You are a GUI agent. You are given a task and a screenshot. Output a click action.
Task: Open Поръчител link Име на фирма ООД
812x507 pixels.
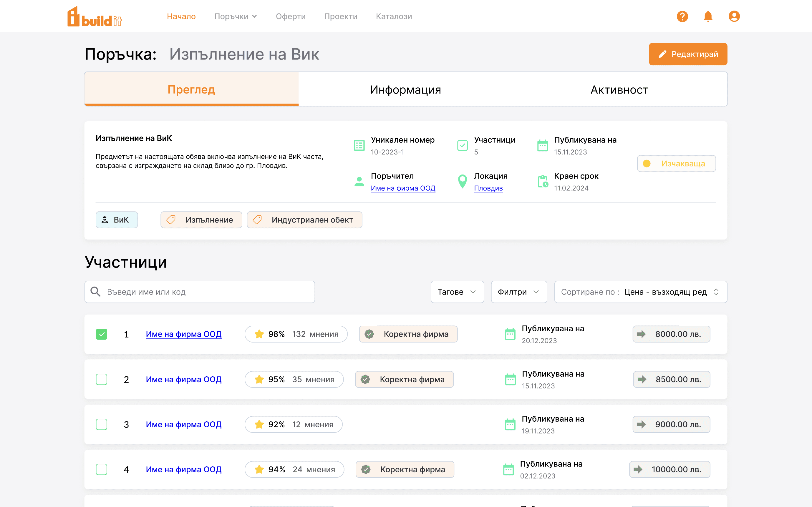(403, 188)
